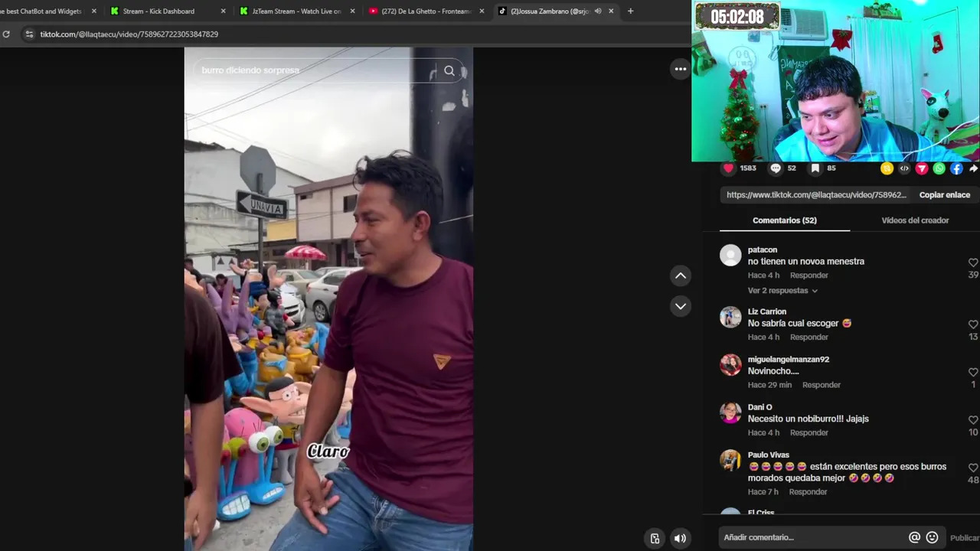Screen dimensions: 980x551
Task: Click the username 'Liz Carrion'
Action: [767, 311]
